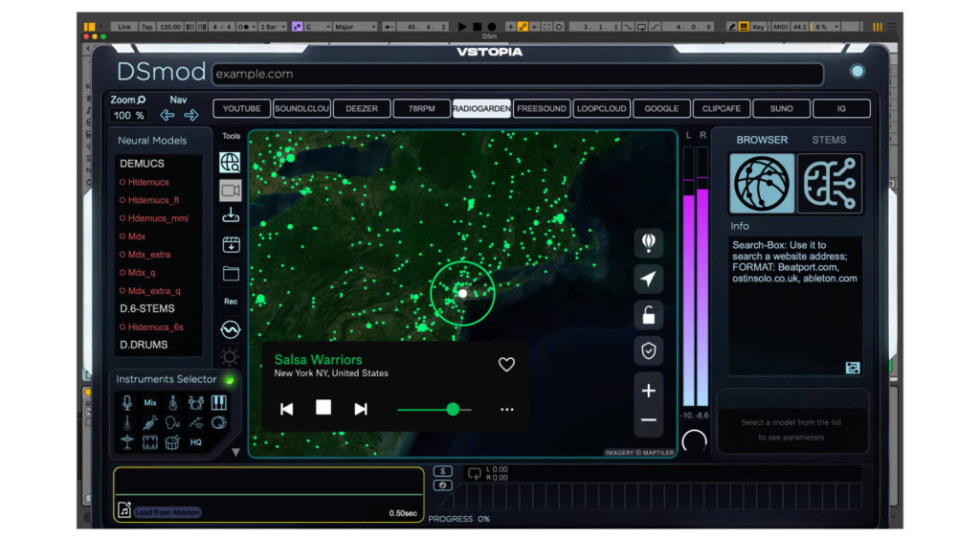Open the Salsa Warriors more options menu
This screenshot has height=541, width=980.
(507, 410)
